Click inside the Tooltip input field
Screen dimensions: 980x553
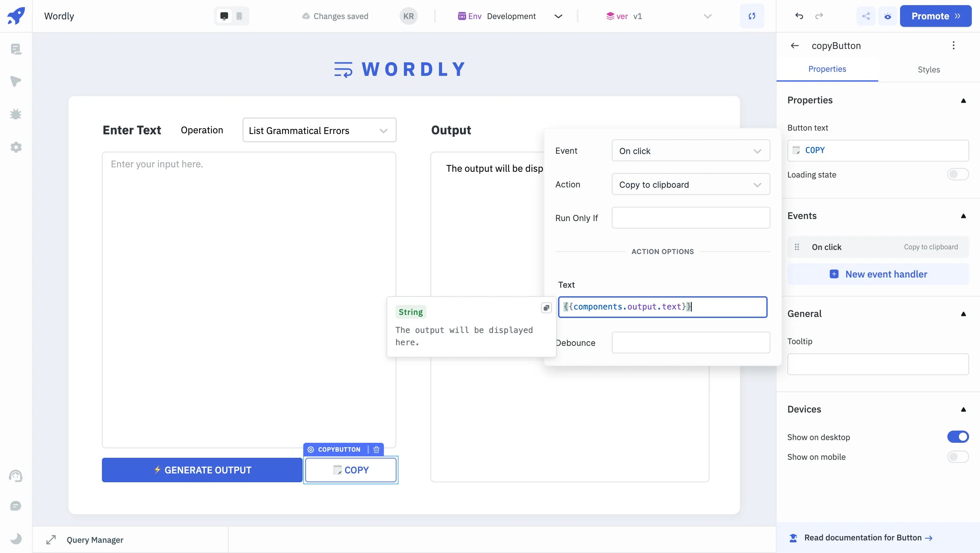(x=877, y=364)
